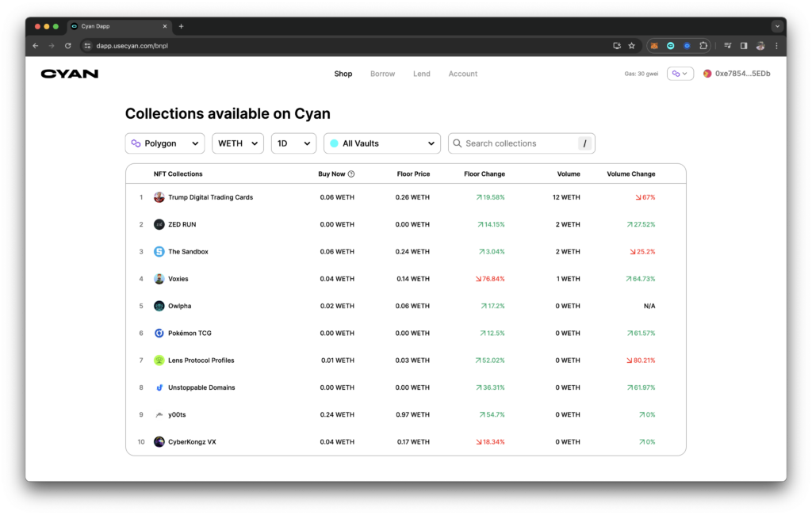This screenshot has height=515, width=812.
Task: Click the magnifier icon in the search box
Action: point(458,143)
